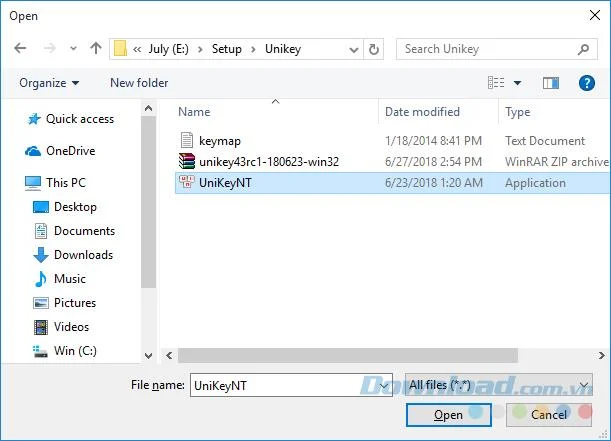This screenshot has width=611, height=441.
Task: Go up one folder level
Action: (x=96, y=48)
